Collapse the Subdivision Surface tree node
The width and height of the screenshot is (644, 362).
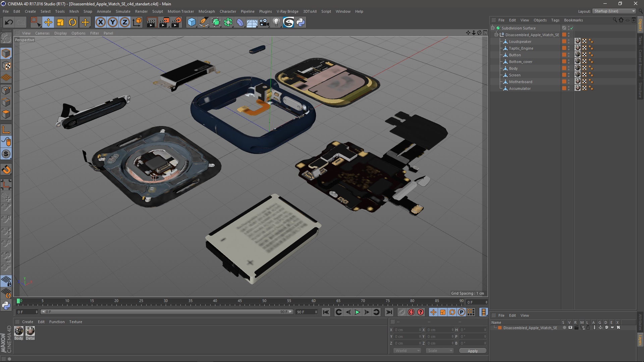click(493, 28)
